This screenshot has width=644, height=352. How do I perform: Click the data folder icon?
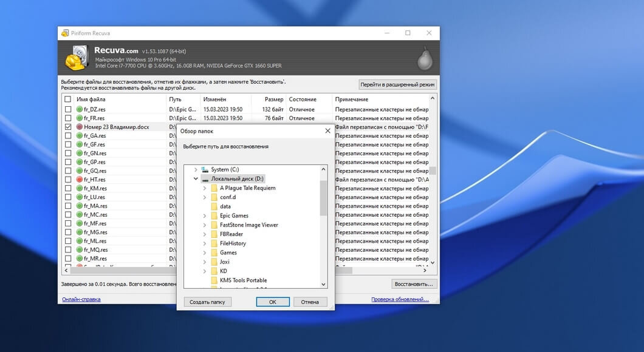[x=214, y=206]
